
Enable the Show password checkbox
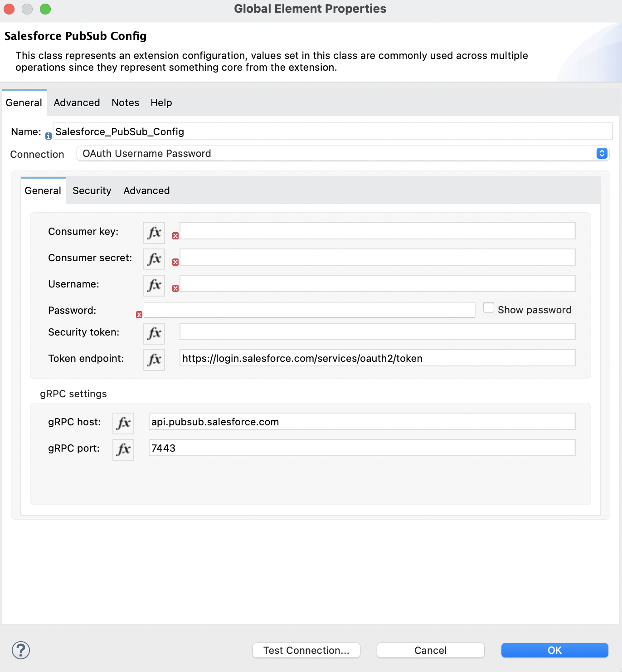pyautogui.click(x=489, y=307)
